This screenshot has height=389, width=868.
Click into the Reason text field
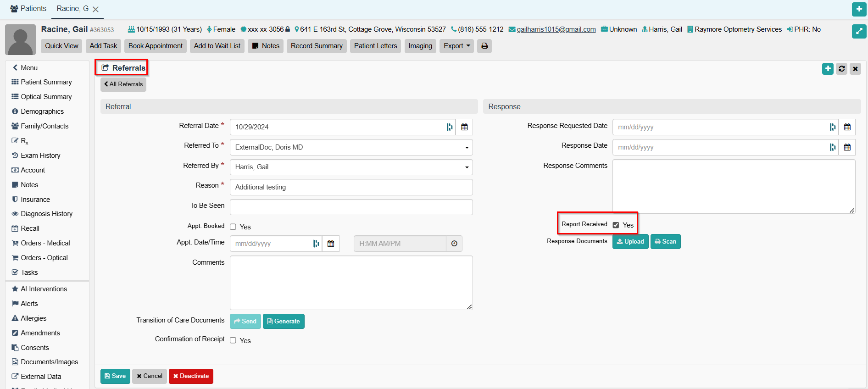(x=351, y=187)
